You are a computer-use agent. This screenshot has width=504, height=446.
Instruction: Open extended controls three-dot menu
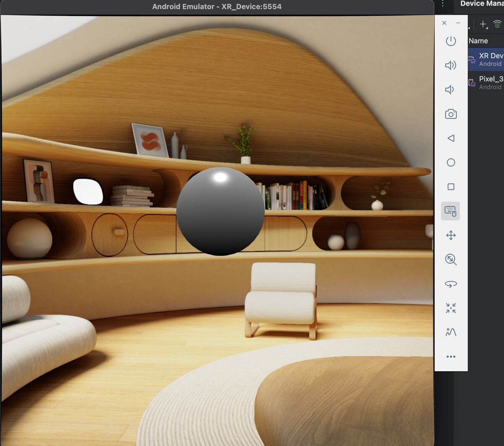pyautogui.click(x=451, y=357)
